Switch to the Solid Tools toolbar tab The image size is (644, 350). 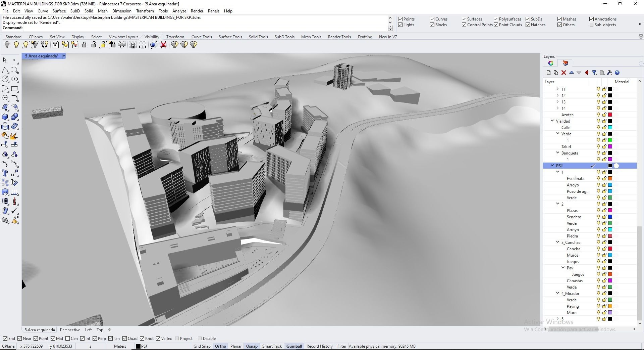point(258,37)
